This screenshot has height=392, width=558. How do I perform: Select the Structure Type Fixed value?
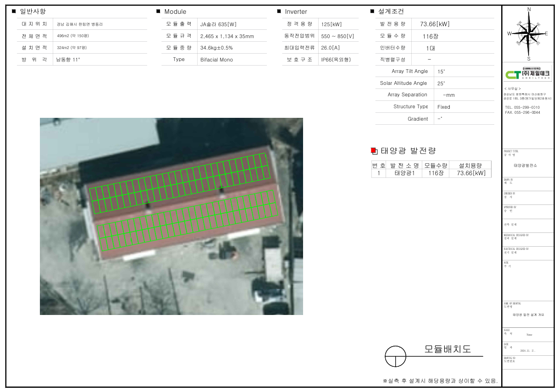pos(443,107)
